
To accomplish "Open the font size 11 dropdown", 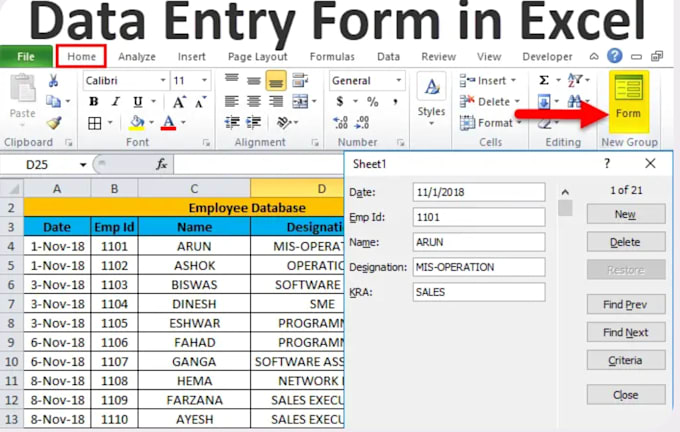I will click(x=204, y=80).
